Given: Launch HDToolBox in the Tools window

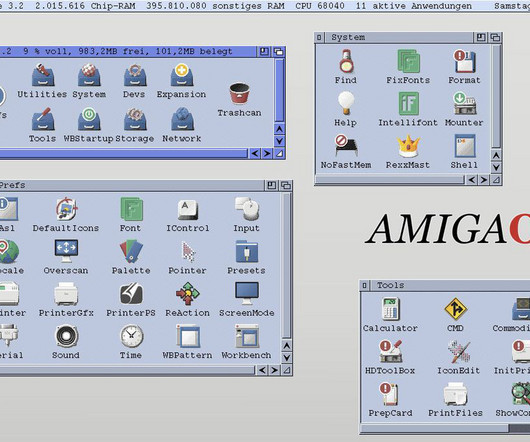Looking at the screenshot, I should click(x=391, y=351).
